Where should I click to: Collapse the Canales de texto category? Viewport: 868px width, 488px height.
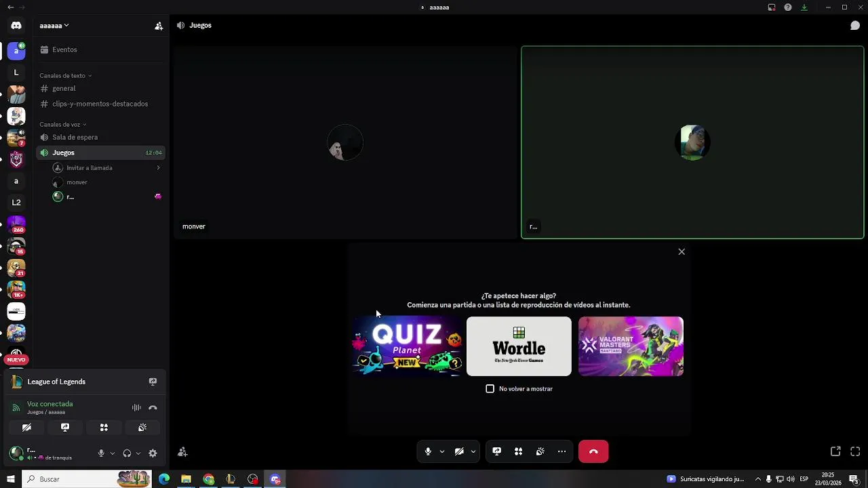(x=65, y=76)
